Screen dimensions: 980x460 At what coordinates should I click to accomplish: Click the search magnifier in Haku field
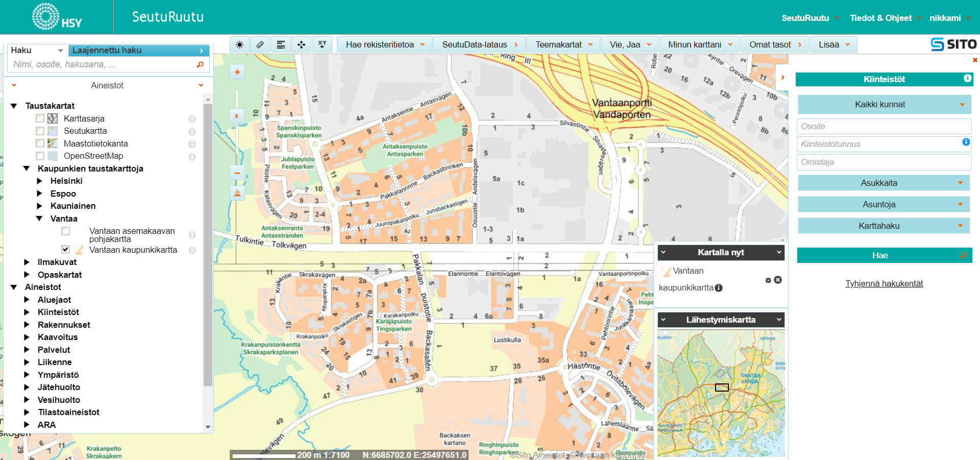click(200, 64)
